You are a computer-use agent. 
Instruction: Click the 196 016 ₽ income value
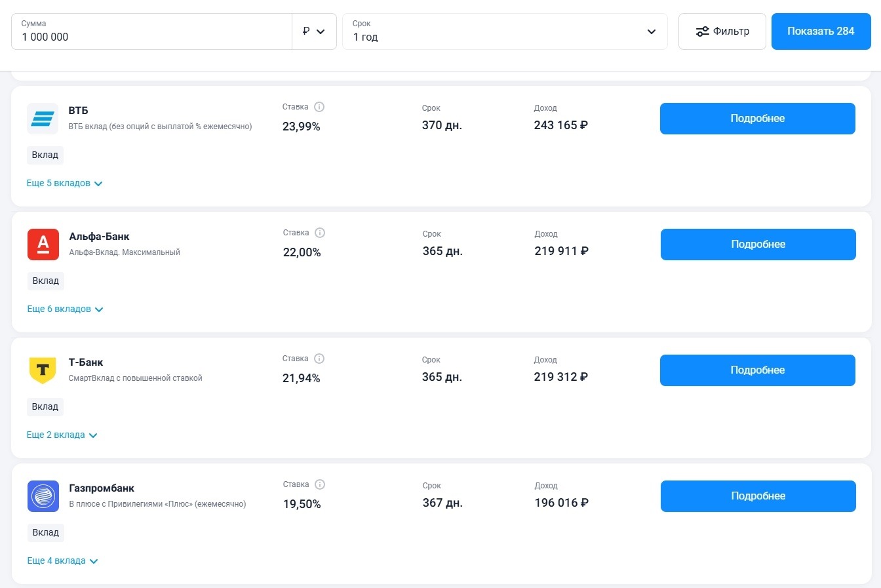(x=562, y=503)
